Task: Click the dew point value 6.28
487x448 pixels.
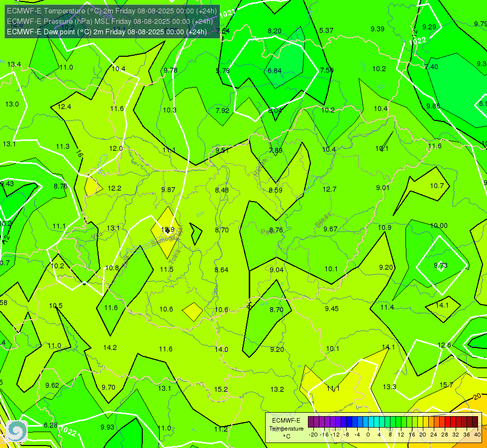Action: click(x=51, y=425)
